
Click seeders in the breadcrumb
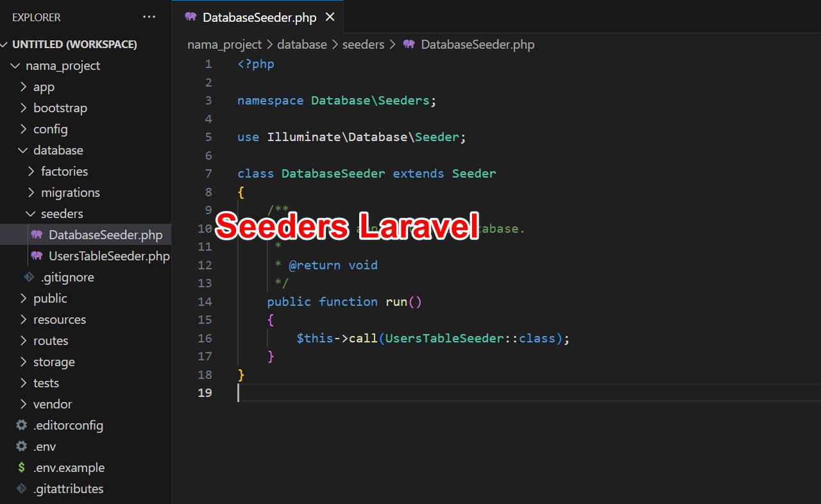tap(363, 44)
